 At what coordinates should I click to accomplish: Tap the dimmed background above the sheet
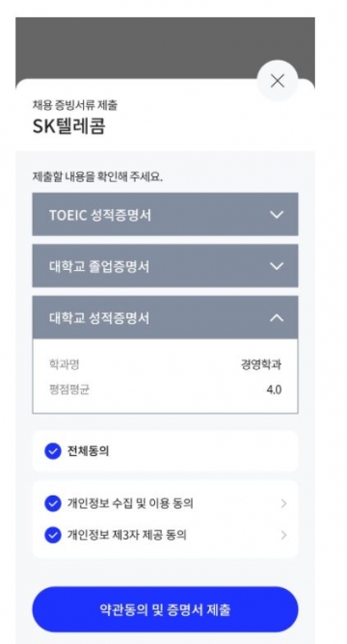click(136, 47)
